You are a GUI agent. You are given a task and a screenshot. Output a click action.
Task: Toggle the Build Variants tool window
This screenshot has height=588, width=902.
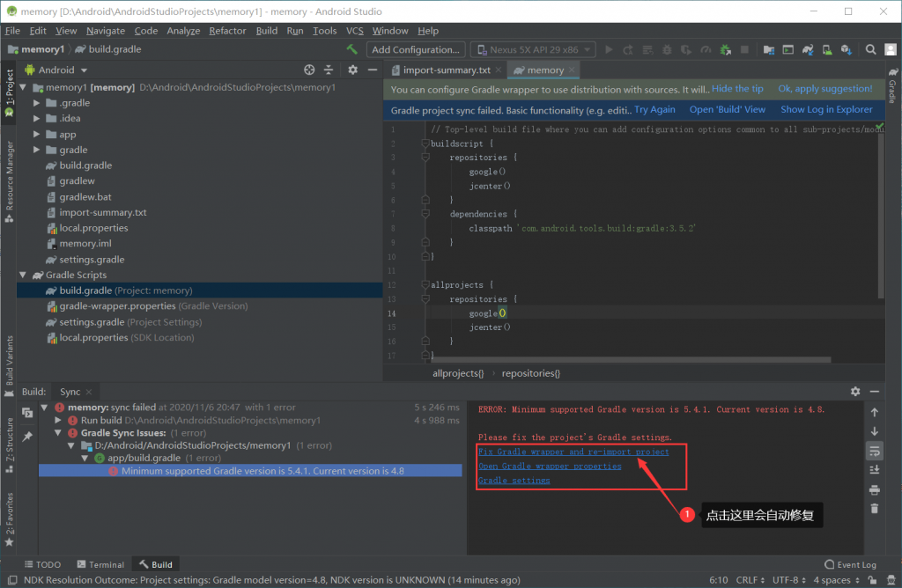tap(9, 366)
